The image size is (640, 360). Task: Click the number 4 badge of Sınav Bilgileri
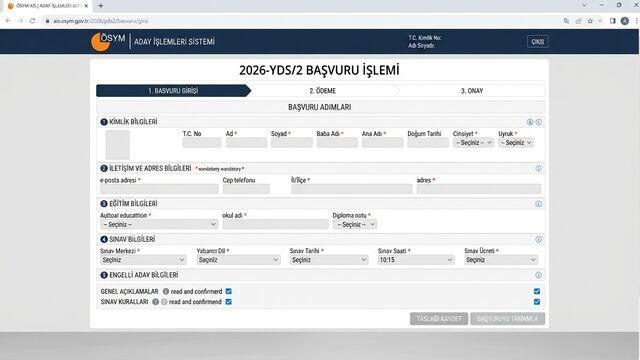point(104,239)
